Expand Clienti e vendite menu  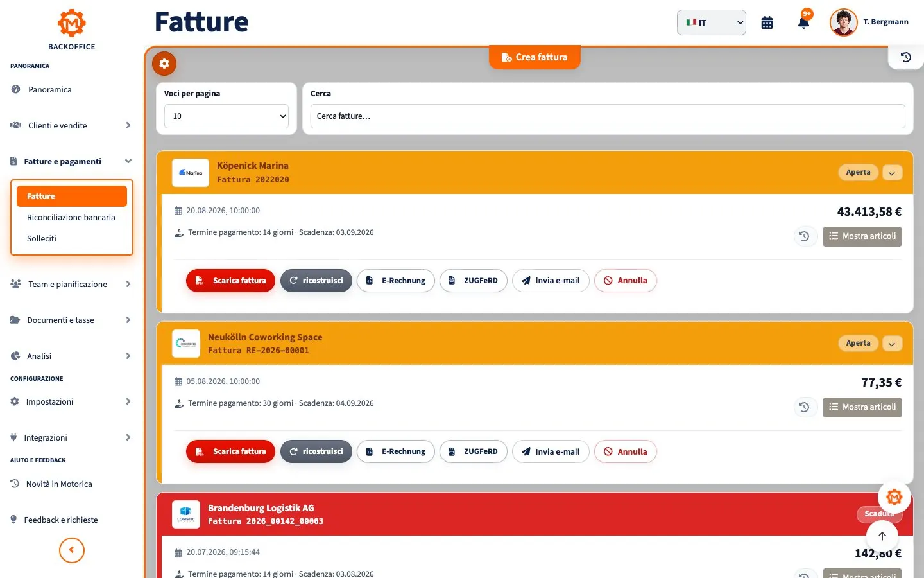(72, 126)
